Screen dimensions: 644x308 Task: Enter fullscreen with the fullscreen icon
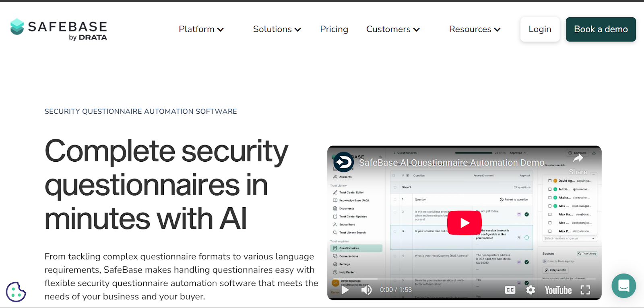(585, 290)
